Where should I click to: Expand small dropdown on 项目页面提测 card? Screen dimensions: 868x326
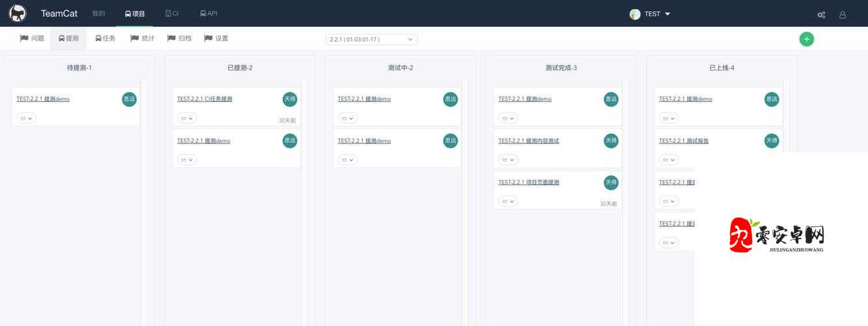(508, 201)
